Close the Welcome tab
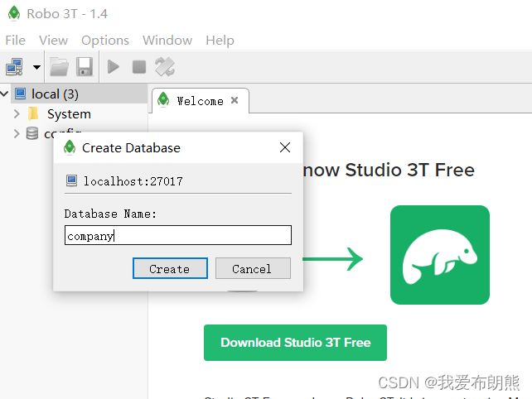The image size is (532, 399). tap(235, 100)
